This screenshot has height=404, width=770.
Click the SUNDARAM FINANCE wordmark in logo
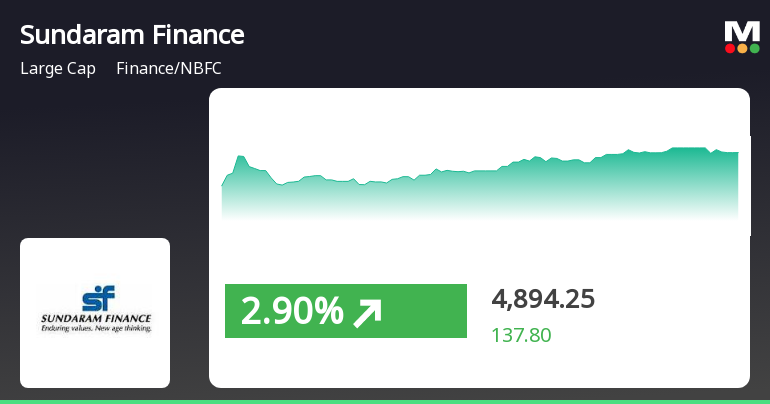click(x=96, y=319)
